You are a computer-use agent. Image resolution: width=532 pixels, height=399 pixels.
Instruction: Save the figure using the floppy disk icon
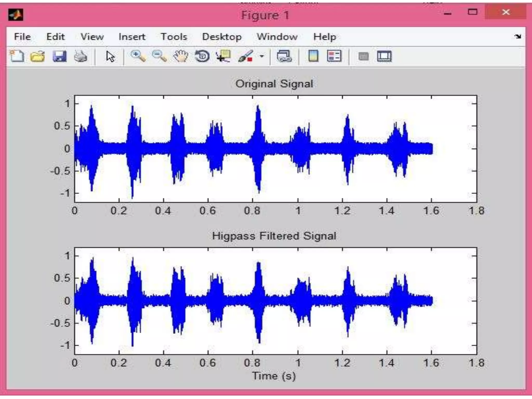pyautogui.click(x=59, y=56)
